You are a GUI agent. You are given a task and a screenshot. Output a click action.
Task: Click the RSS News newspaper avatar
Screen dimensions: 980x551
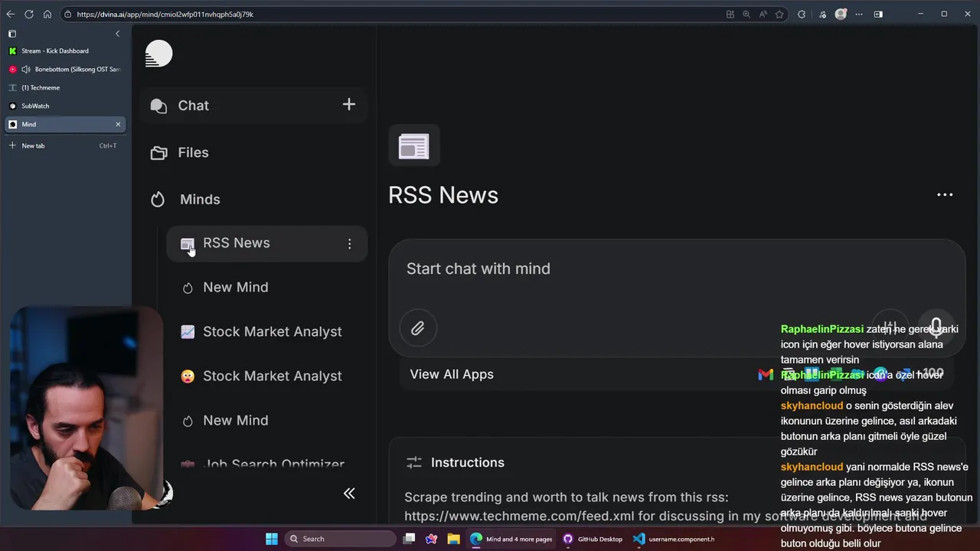[414, 145]
